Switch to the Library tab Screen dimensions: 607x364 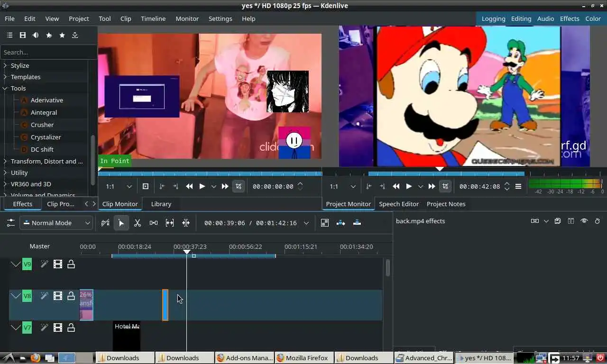click(x=161, y=204)
